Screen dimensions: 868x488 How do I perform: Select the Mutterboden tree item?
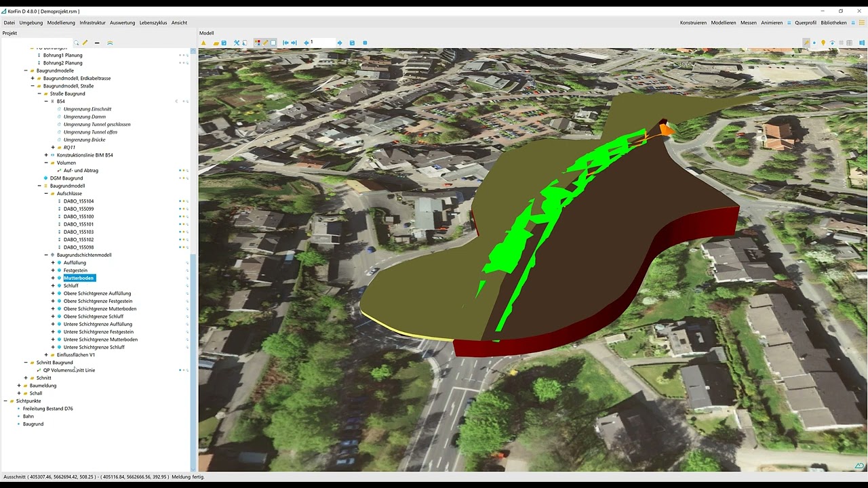click(x=79, y=278)
